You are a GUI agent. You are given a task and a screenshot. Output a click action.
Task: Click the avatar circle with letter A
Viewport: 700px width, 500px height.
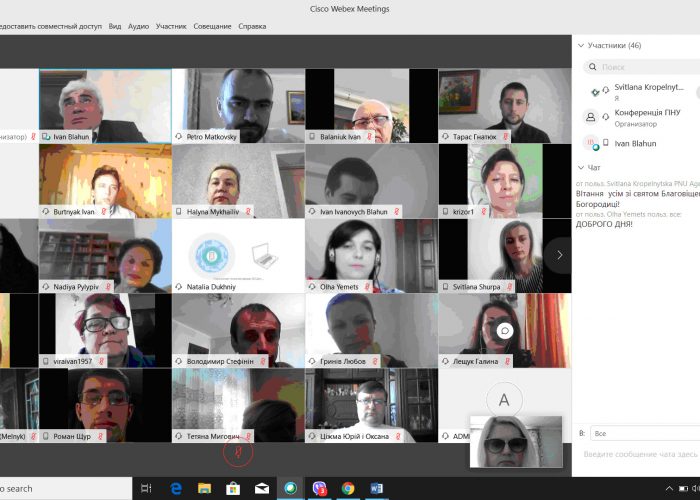[504, 400]
